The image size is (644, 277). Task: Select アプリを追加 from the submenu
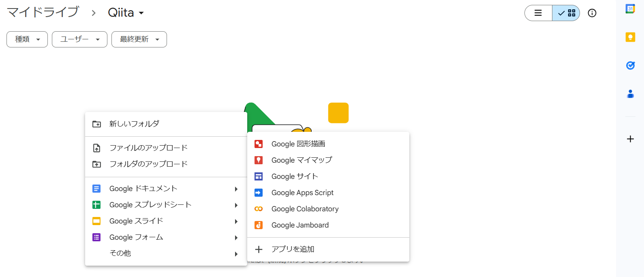328,249
